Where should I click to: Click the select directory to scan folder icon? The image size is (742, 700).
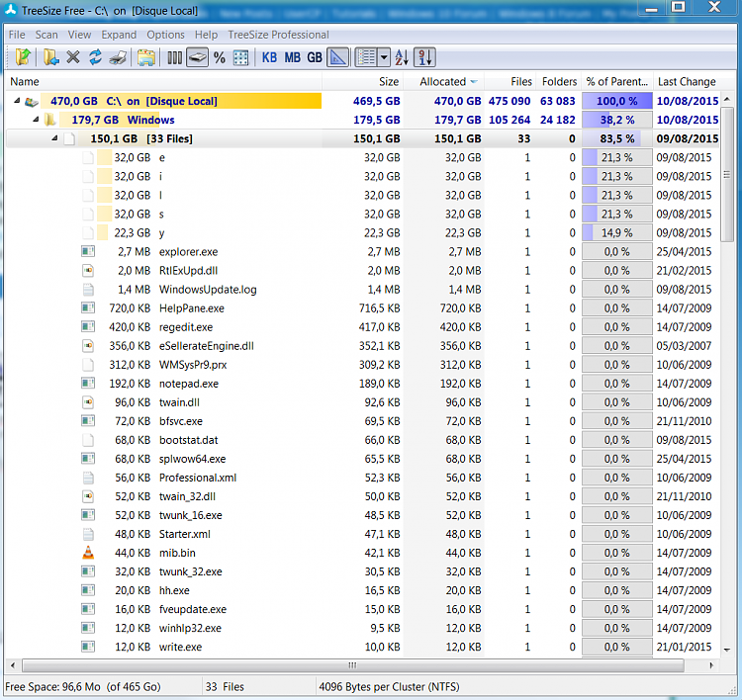pos(23,57)
